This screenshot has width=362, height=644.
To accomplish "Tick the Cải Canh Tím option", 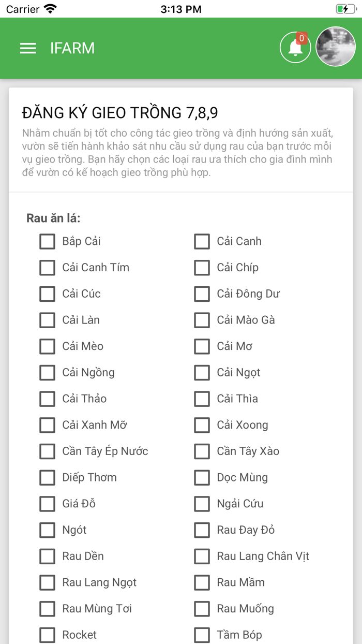I will point(48,268).
